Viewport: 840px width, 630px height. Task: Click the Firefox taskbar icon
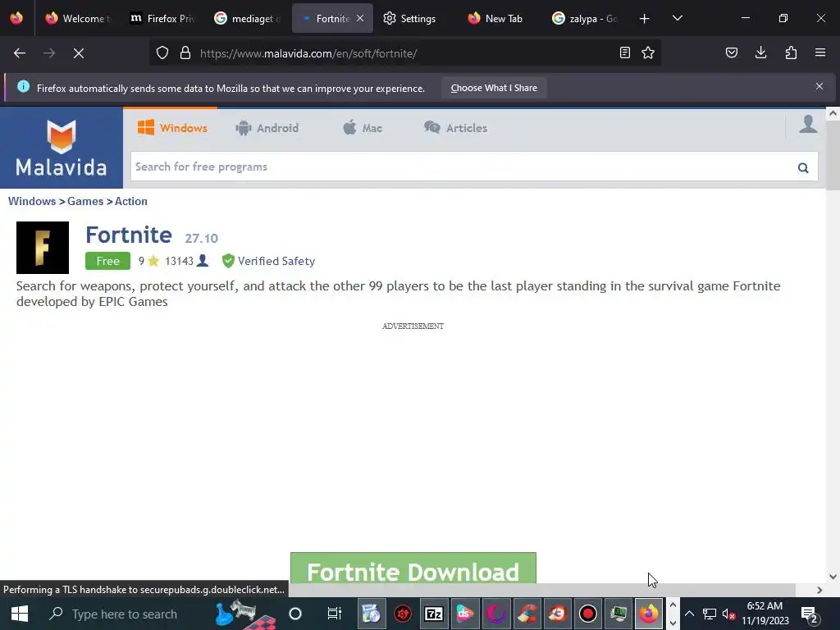(x=649, y=614)
